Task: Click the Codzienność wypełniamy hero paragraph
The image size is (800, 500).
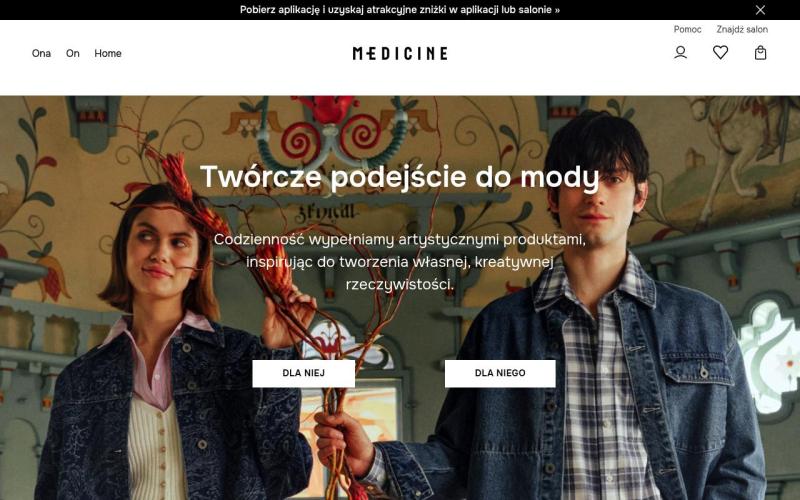Action: click(x=399, y=261)
